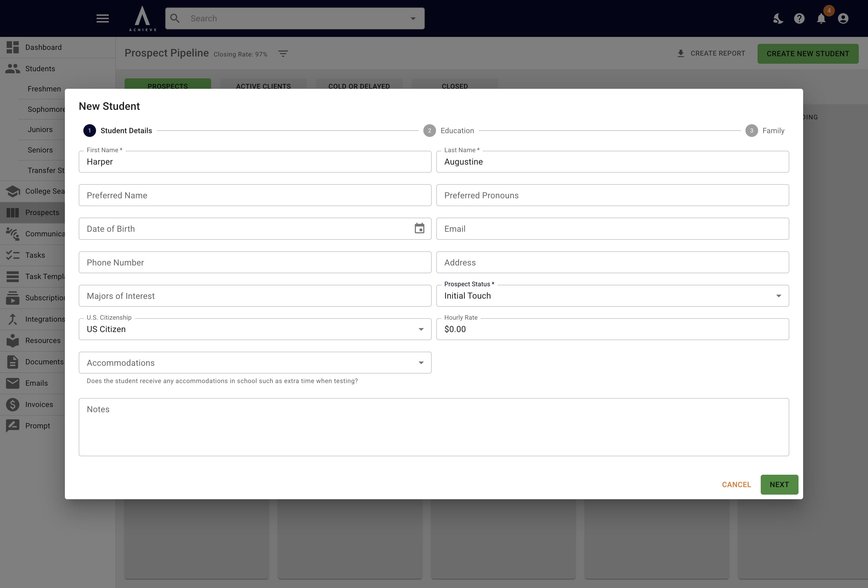Open the Date of Birth calendar picker
Screen dimensions: 868x588
(x=419, y=229)
